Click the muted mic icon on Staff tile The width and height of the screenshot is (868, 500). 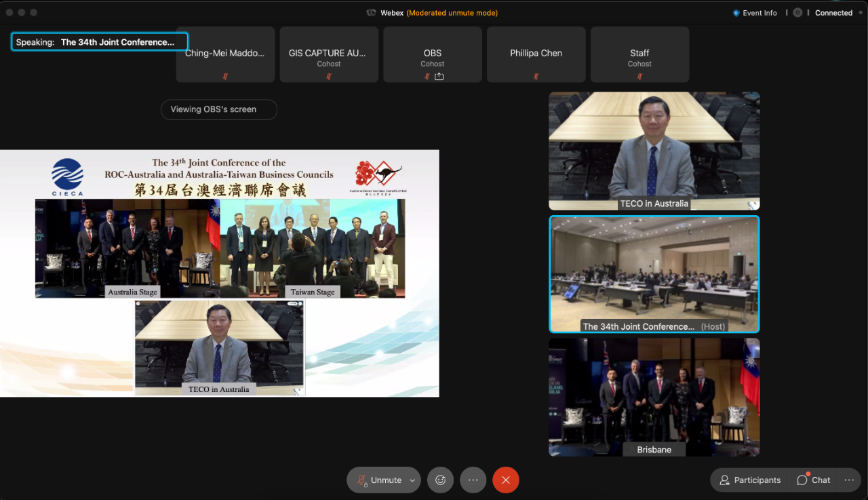pos(639,77)
